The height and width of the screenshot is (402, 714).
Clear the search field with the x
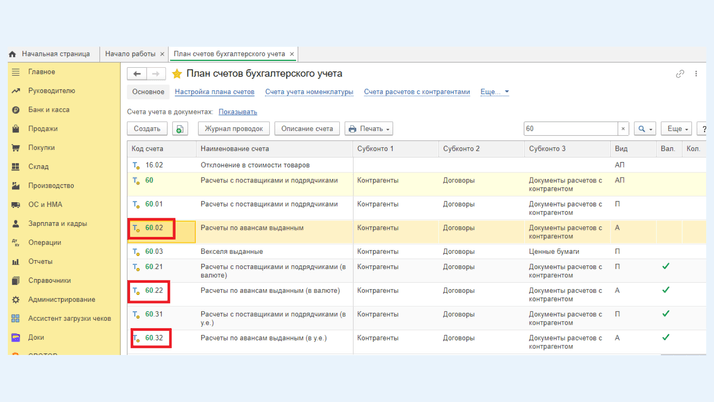[x=623, y=129]
